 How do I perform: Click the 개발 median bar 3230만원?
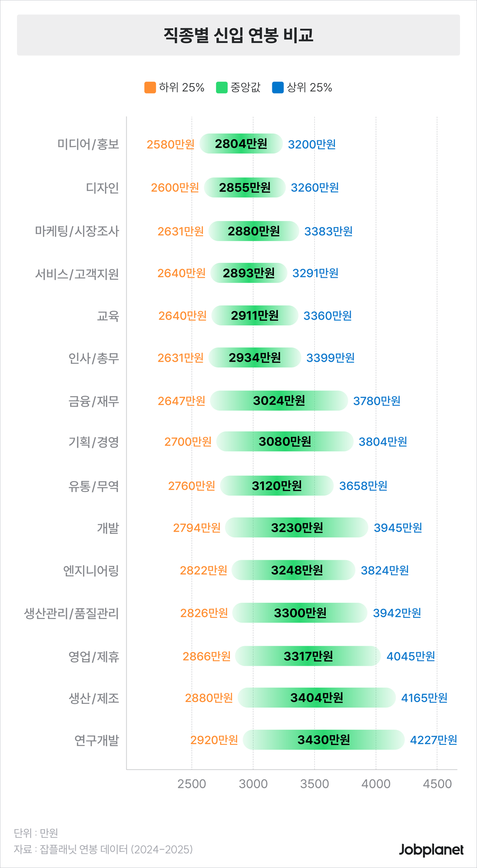coord(297,528)
